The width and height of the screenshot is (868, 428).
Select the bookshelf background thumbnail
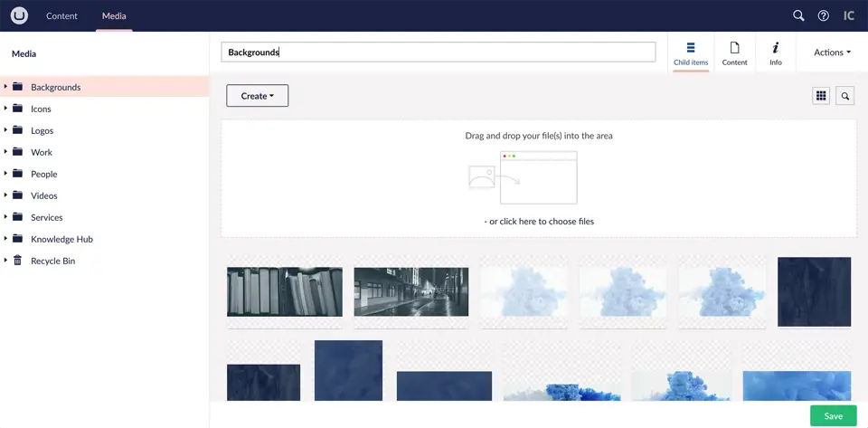tap(284, 291)
